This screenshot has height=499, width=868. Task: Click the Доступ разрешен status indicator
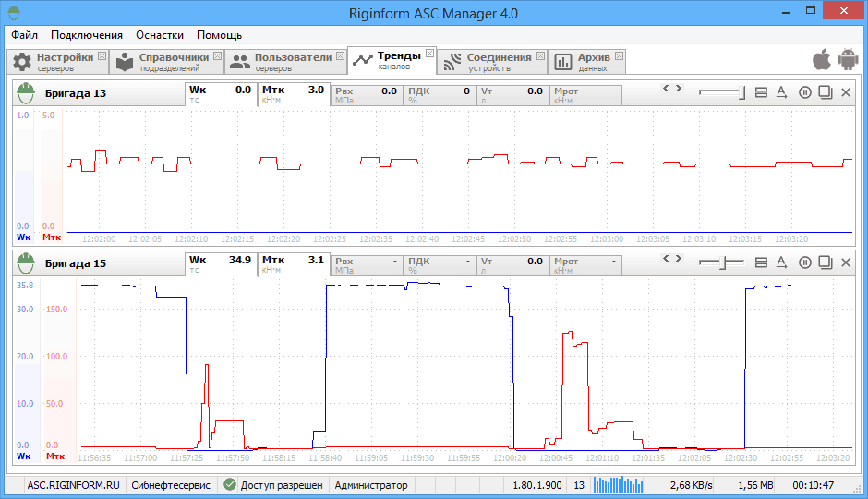(274, 484)
